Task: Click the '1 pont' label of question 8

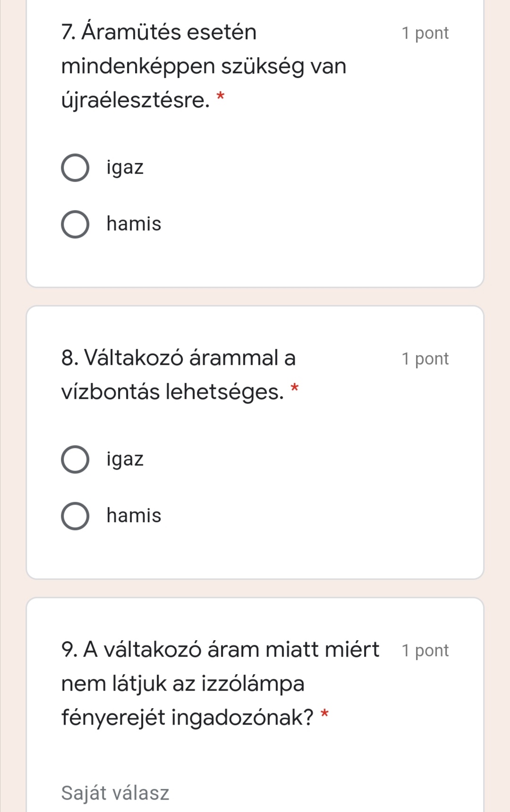Action: pos(425,359)
